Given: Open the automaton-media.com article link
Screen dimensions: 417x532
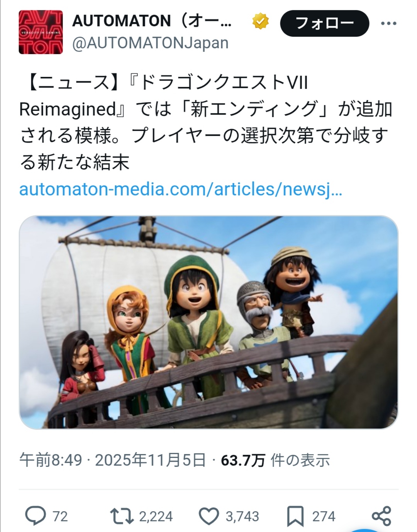Looking at the screenshot, I should (x=181, y=189).
